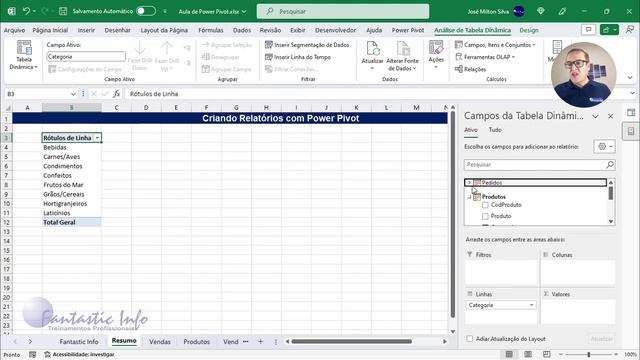
Task: Click the insert function fx icon
Action: (x=116, y=94)
